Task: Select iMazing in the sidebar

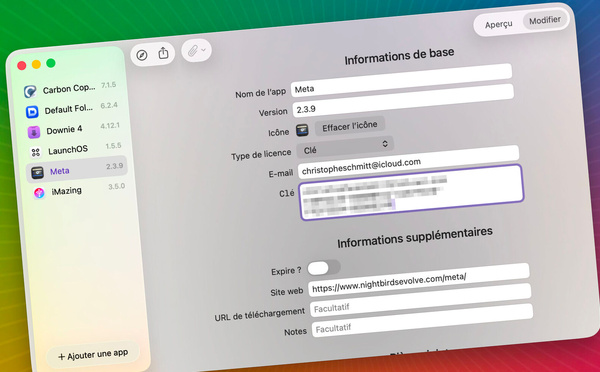Action: 78,190
